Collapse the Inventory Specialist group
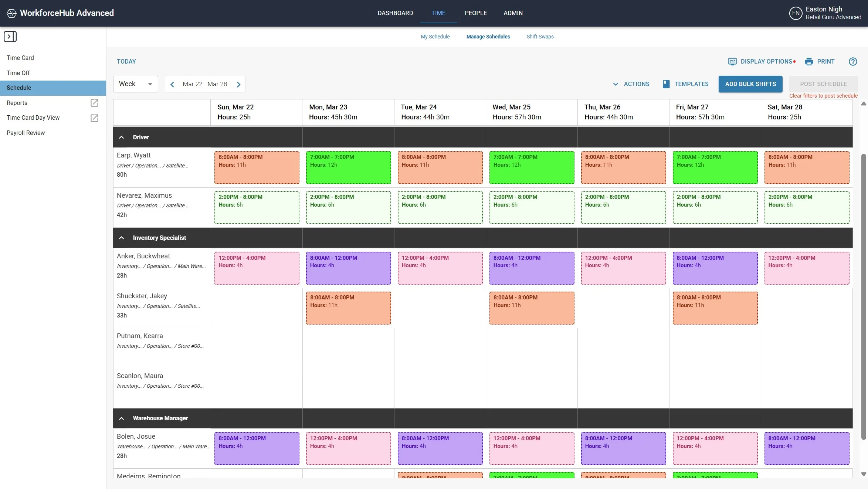The height and width of the screenshot is (489, 868). click(121, 238)
